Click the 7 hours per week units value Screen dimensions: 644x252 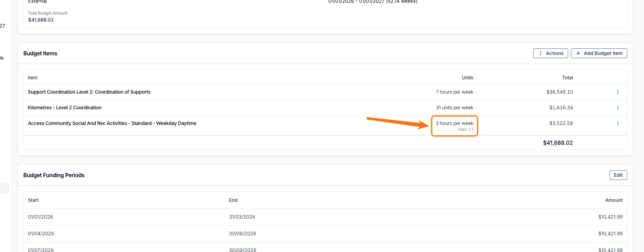coord(455,92)
